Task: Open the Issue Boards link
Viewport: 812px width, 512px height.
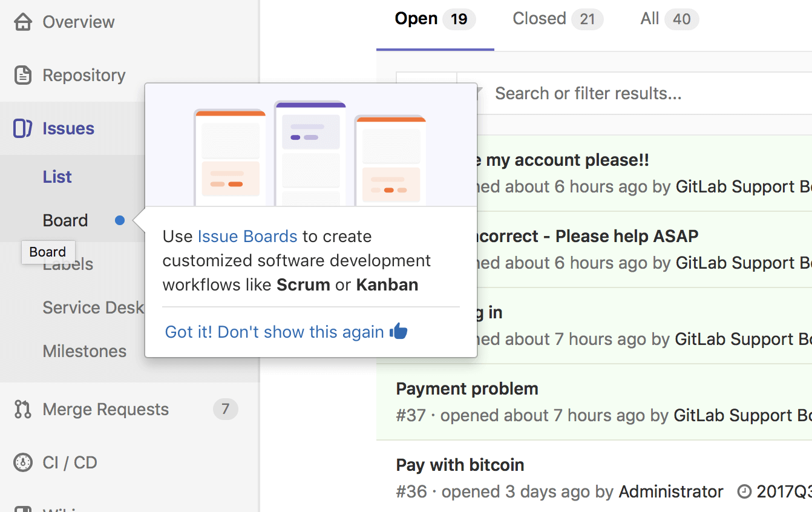Action: click(x=247, y=236)
